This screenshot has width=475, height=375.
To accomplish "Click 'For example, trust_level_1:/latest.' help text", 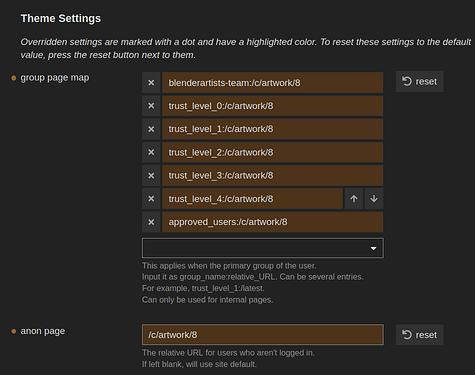I will (x=203, y=288).
